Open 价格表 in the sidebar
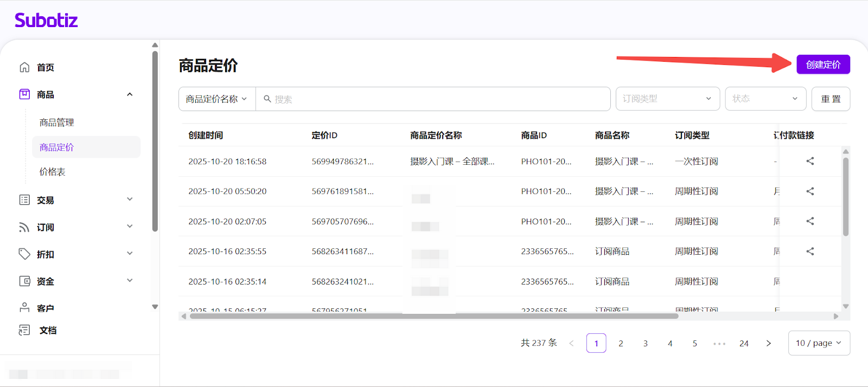Viewport: 868px width, 387px height. tap(53, 172)
